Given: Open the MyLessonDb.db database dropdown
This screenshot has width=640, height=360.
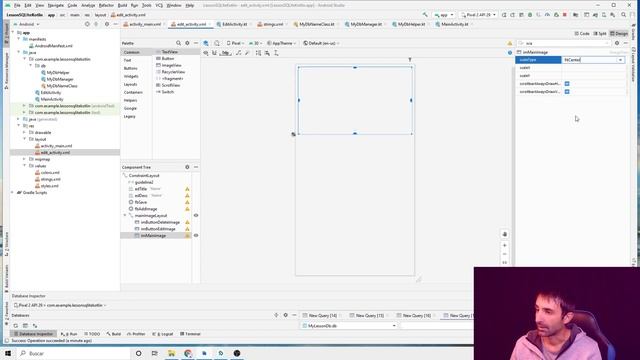Looking at the screenshot, I should 349,326.
